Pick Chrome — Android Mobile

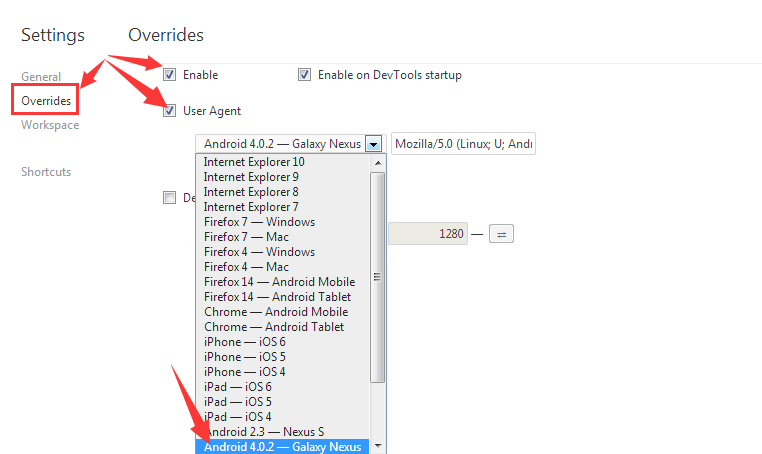coord(282,312)
